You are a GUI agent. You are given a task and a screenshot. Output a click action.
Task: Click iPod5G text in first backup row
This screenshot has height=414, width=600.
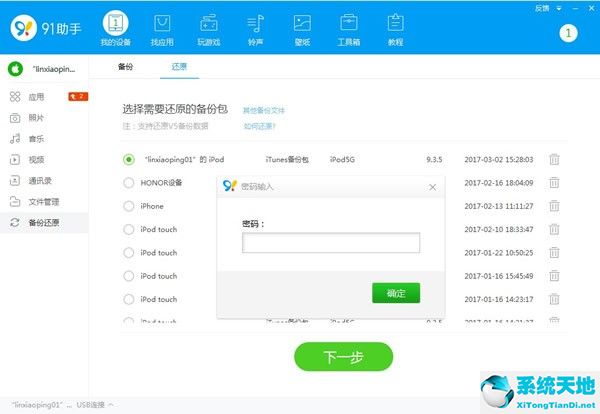(x=342, y=160)
